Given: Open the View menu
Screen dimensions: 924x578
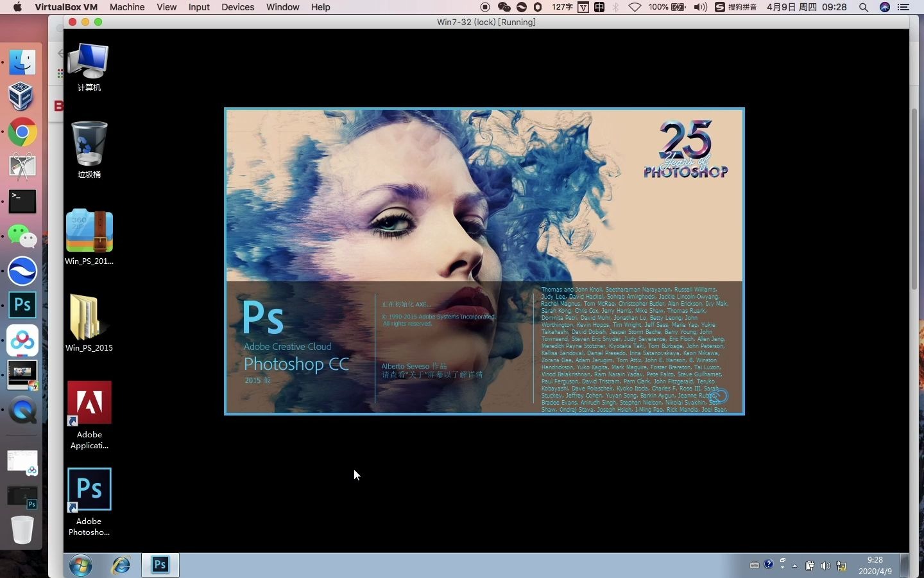Looking at the screenshot, I should 166,7.
